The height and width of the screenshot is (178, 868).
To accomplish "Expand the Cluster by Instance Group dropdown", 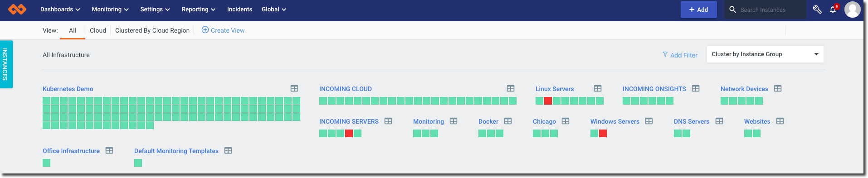I will click(765, 54).
